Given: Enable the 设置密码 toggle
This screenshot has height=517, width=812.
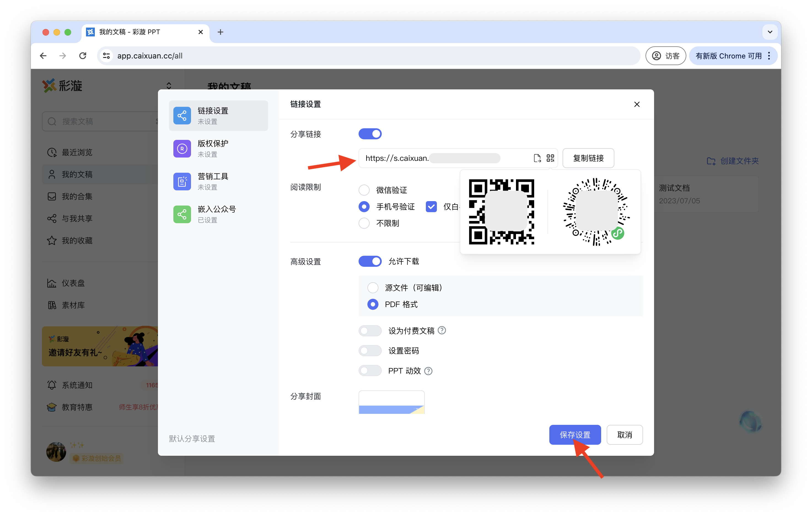Looking at the screenshot, I should click(x=370, y=351).
